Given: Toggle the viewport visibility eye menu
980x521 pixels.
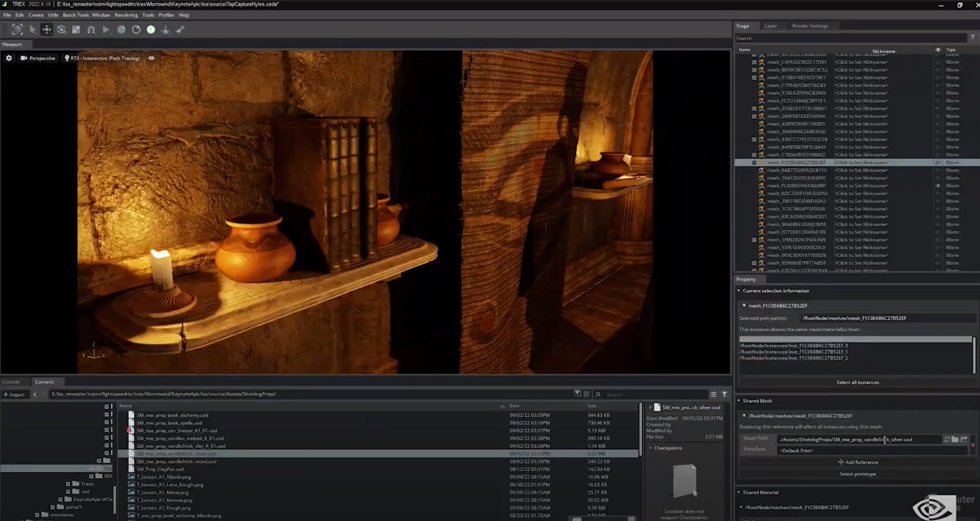Looking at the screenshot, I should click(152, 58).
